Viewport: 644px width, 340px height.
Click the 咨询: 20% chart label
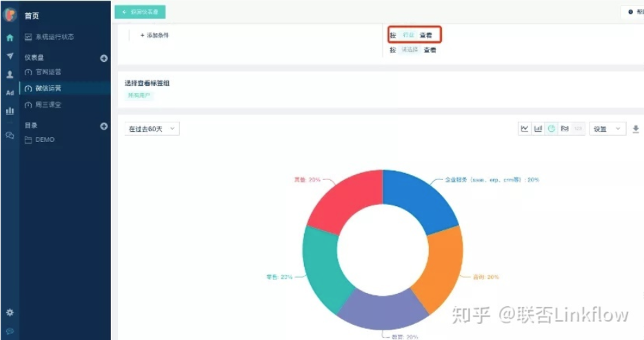point(486,277)
